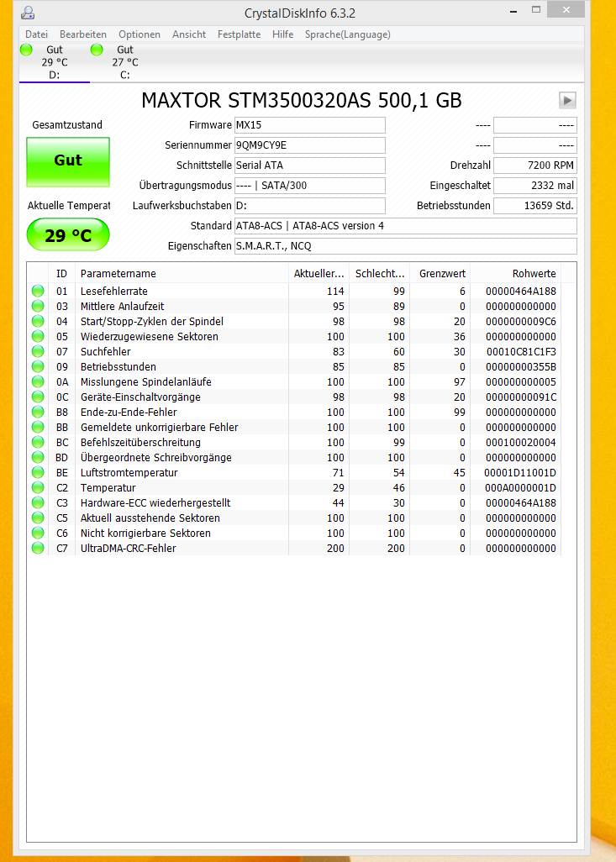Click the status dot for Misslungene Spindelanläufe
Image resolution: width=616 pixels, height=862 pixels.
pos(38,381)
